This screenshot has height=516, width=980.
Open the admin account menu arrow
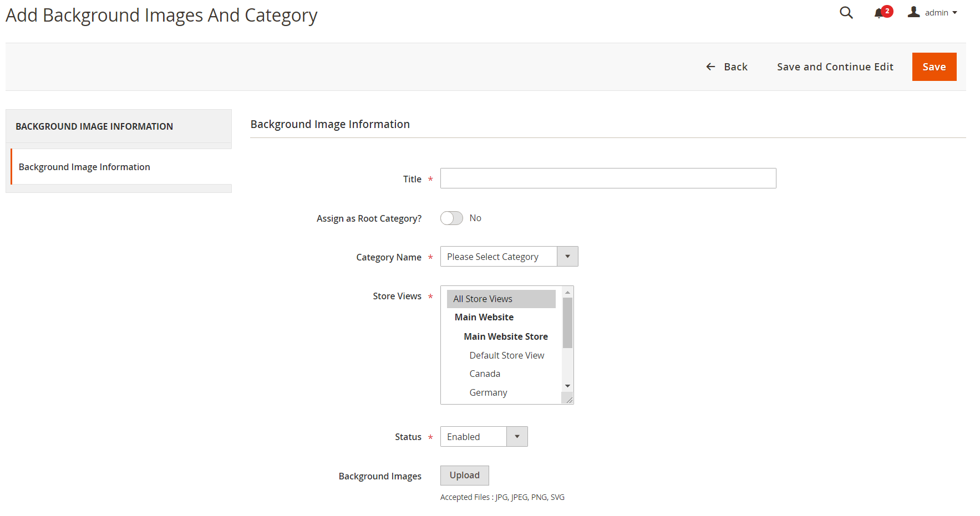[x=955, y=13]
